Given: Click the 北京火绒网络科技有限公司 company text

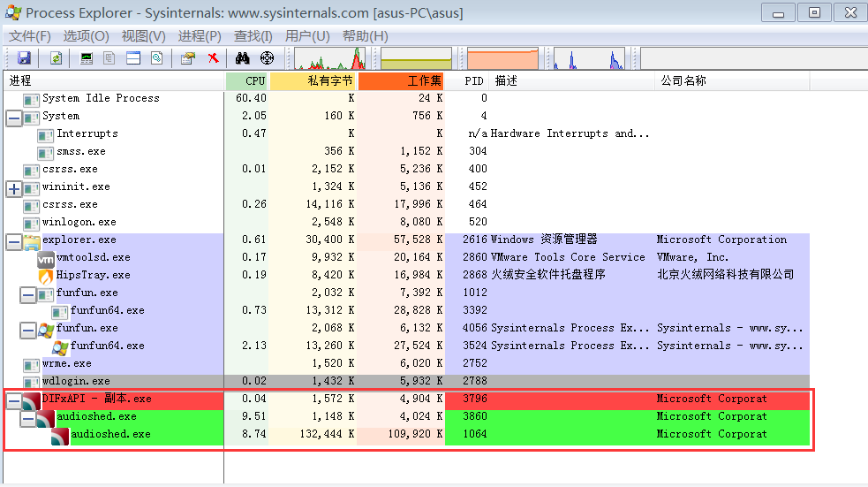Looking at the screenshot, I should 725,275.
